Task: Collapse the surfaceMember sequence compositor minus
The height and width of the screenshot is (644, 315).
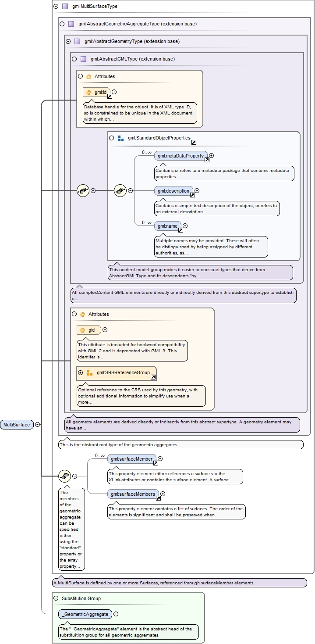Action: pyautogui.click(x=74, y=476)
